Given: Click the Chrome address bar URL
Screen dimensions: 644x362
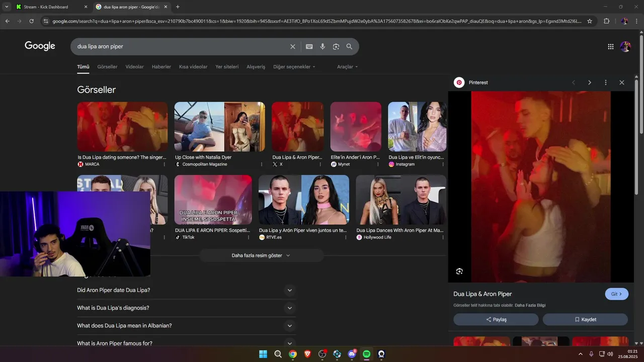Looking at the screenshot, I should click(317, 21).
